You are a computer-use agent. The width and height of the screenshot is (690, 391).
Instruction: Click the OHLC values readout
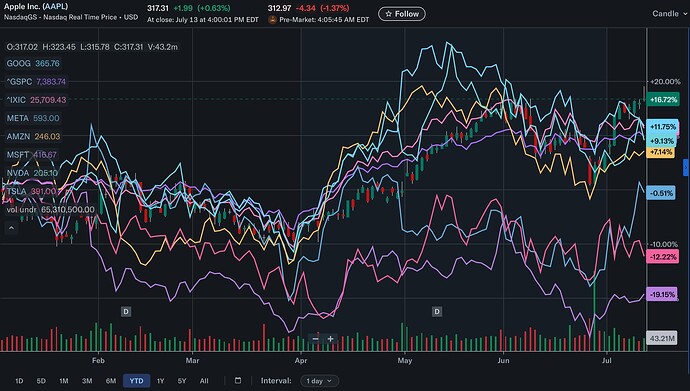tap(92, 47)
